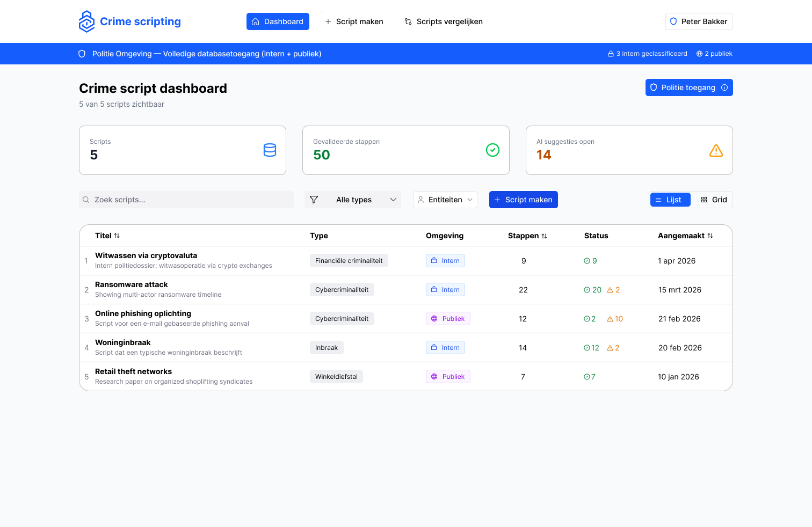The image size is (812, 527).
Task: Open the Peter Bakker user menu
Action: tap(699, 21)
